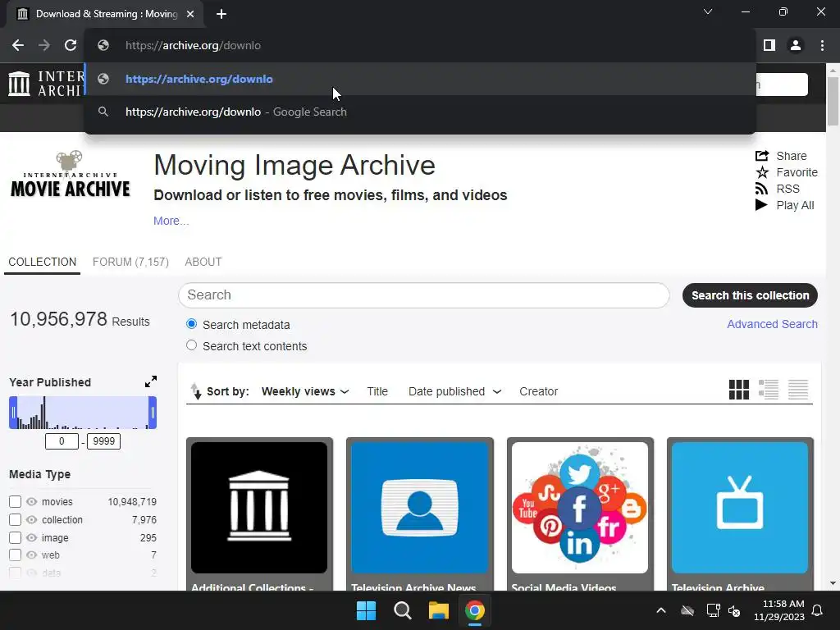Image resolution: width=840 pixels, height=630 pixels.
Task: Sort results by Creator
Action: click(538, 391)
